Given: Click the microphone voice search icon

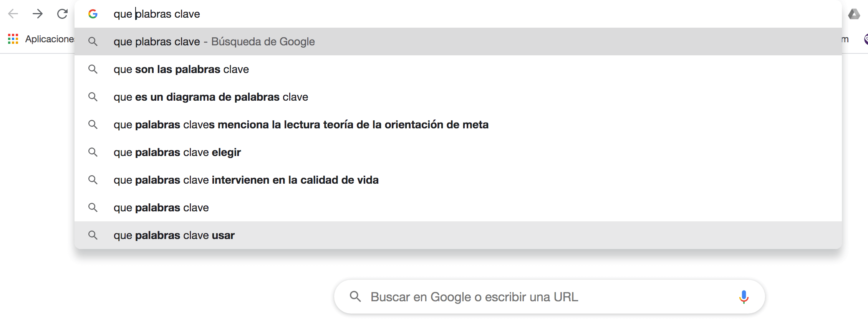Looking at the screenshot, I should click(x=744, y=297).
